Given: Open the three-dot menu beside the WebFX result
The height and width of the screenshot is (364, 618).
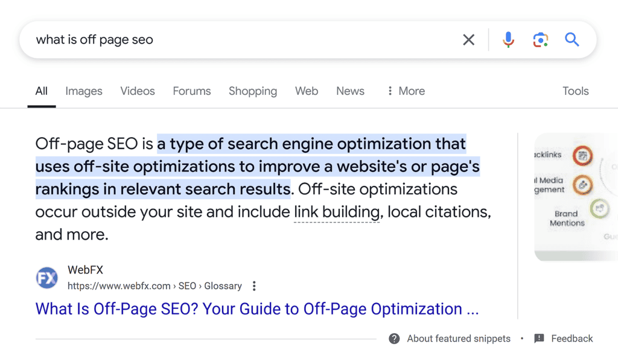Looking at the screenshot, I should pyautogui.click(x=254, y=286).
